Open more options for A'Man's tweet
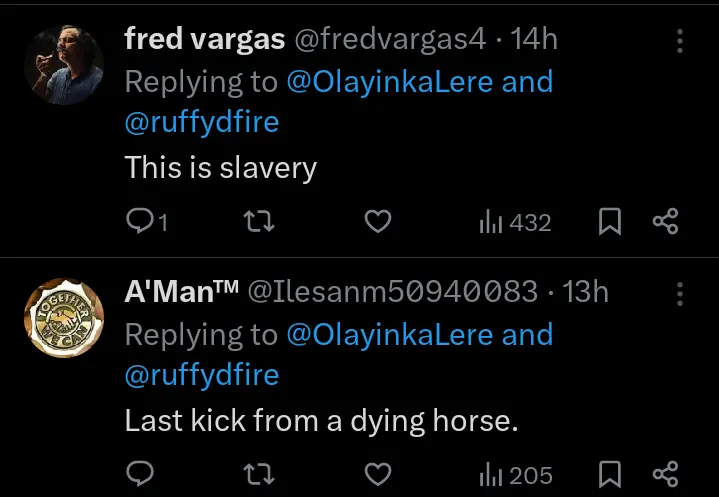Image resolution: width=719 pixels, height=497 pixels. (x=680, y=293)
